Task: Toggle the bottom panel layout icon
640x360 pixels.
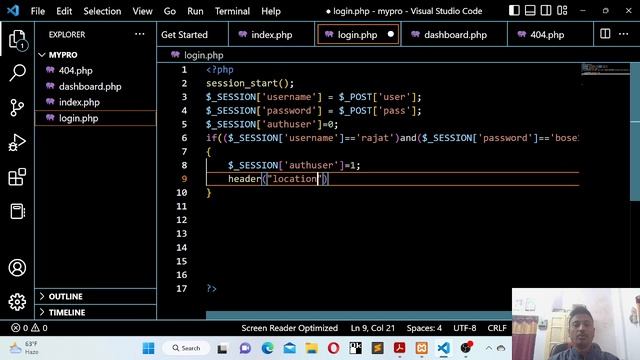Action: click(530, 11)
